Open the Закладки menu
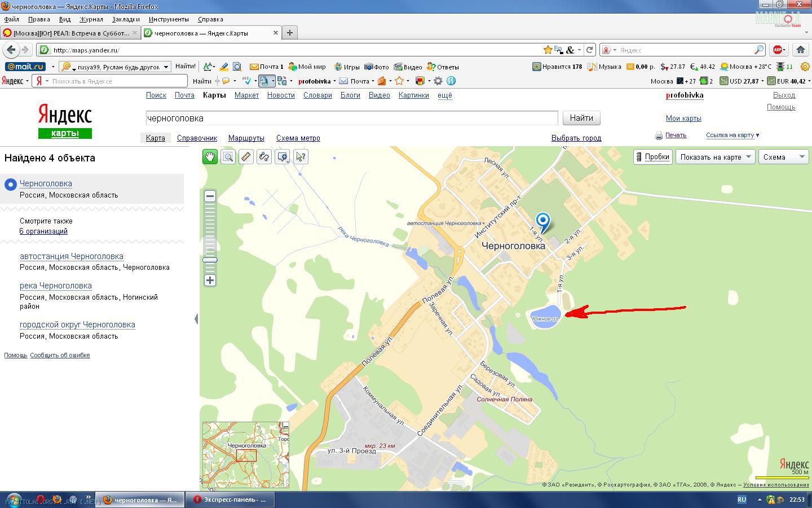 [x=125, y=19]
